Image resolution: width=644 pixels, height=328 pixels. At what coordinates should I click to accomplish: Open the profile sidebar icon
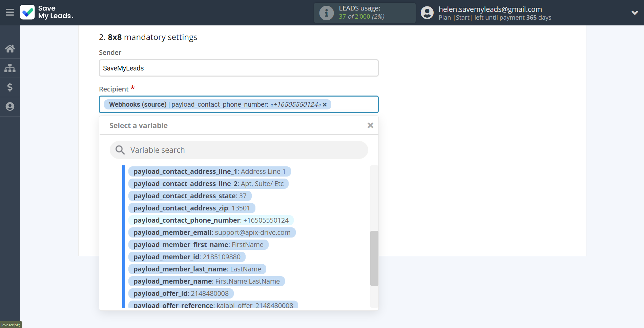[x=10, y=107]
